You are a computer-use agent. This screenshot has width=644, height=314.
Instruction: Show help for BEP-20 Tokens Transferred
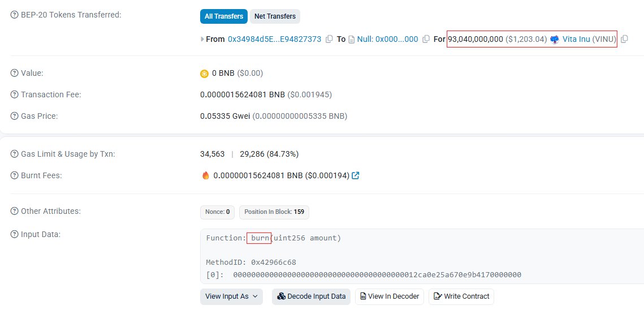[14, 15]
